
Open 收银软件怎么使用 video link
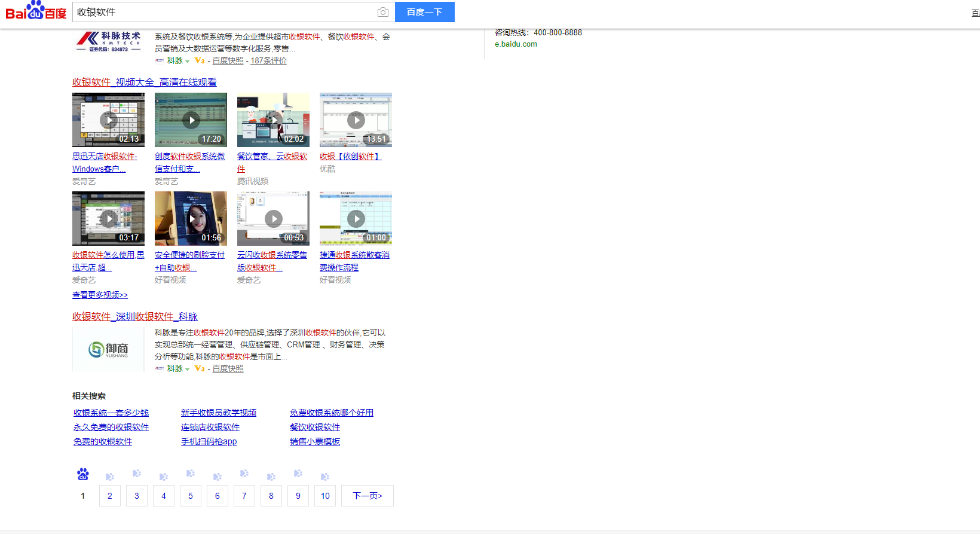(x=108, y=261)
